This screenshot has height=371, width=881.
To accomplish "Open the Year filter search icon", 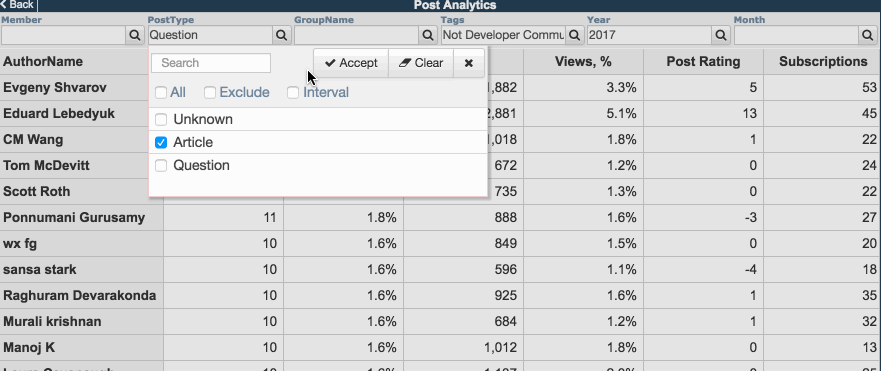I will [721, 35].
